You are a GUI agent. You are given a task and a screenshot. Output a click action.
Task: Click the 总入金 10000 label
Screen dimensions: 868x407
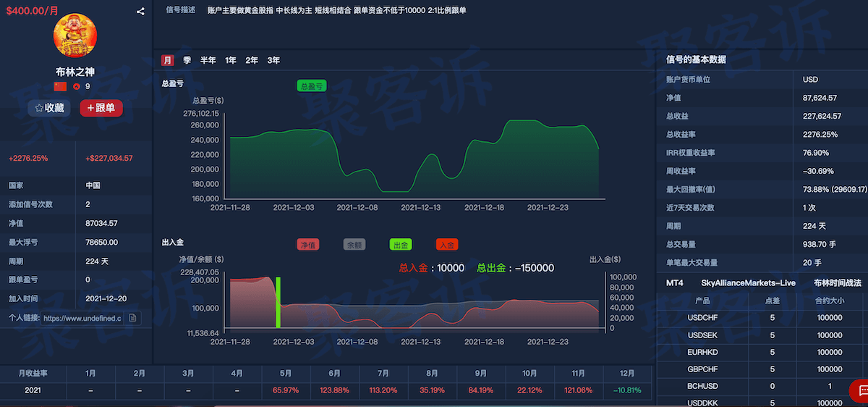(x=432, y=268)
